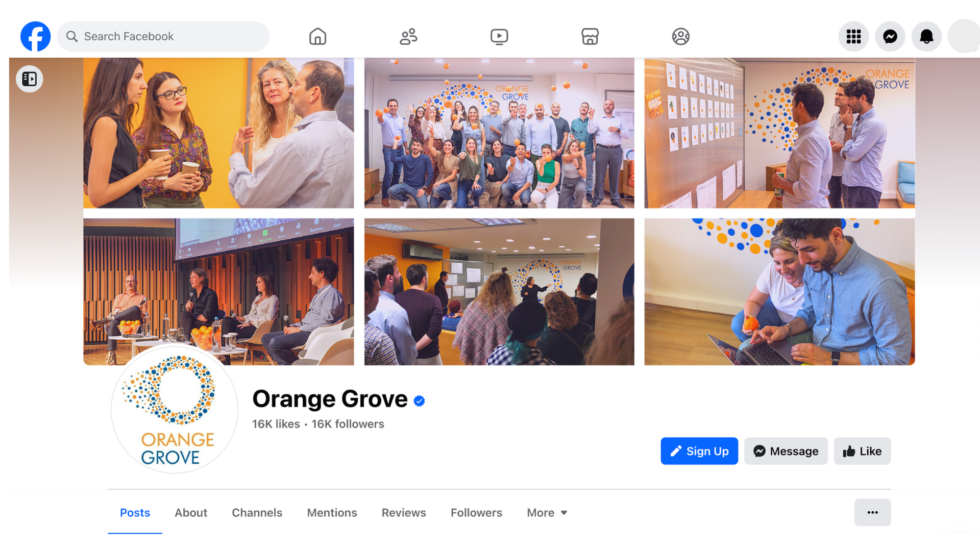
Task: Open the Marketplace icon
Action: click(590, 36)
